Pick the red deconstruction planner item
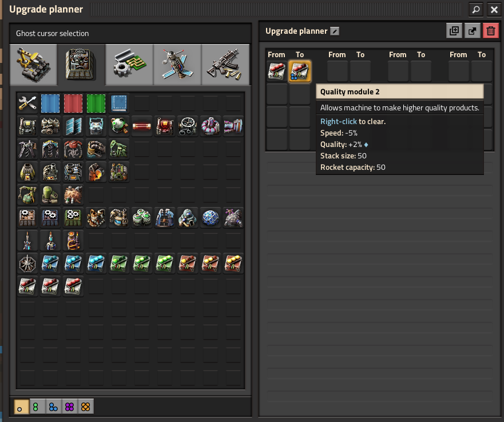The image size is (504, 422). 73,103
